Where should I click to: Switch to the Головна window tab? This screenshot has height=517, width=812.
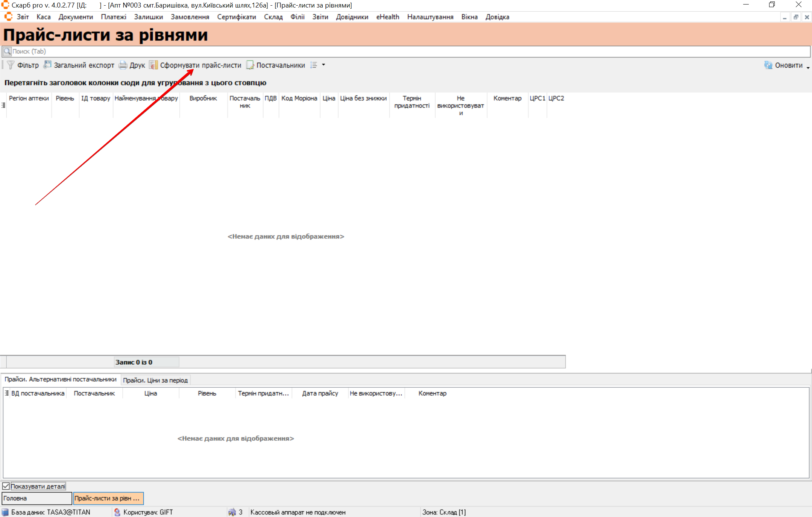36,498
